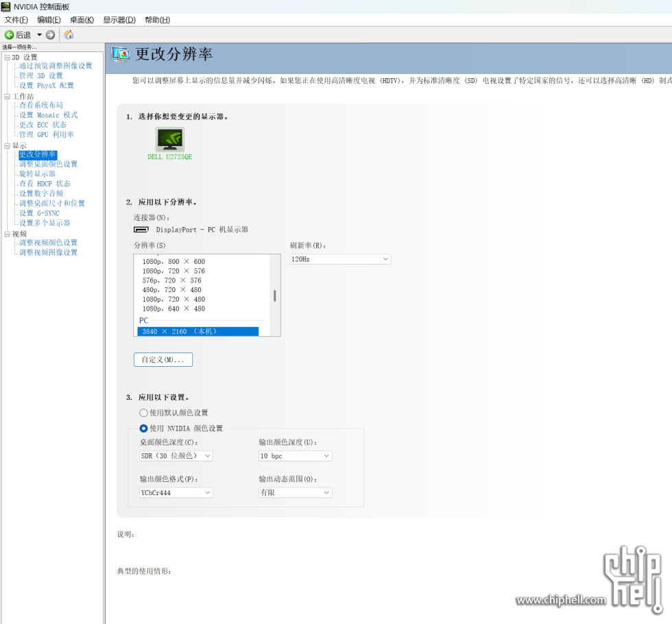
Task: Click the resolution list scrollbar thumb
Action: (275, 296)
